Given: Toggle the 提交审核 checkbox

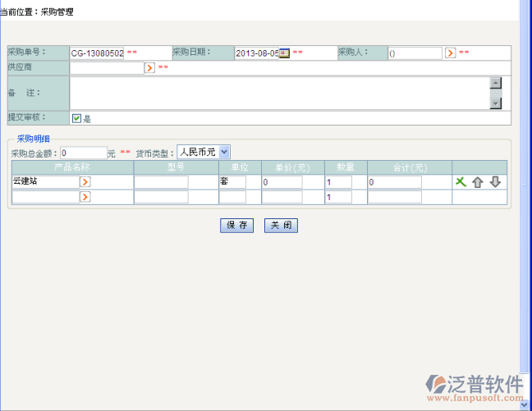Looking at the screenshot, I should click(x=76, y=118).
